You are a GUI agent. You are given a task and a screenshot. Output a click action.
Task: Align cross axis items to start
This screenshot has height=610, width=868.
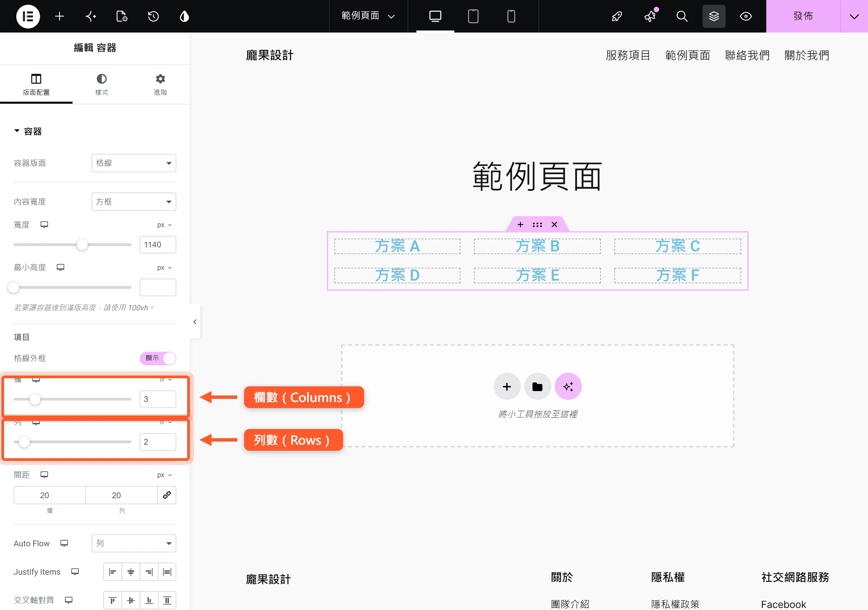[x=112, y=600]
